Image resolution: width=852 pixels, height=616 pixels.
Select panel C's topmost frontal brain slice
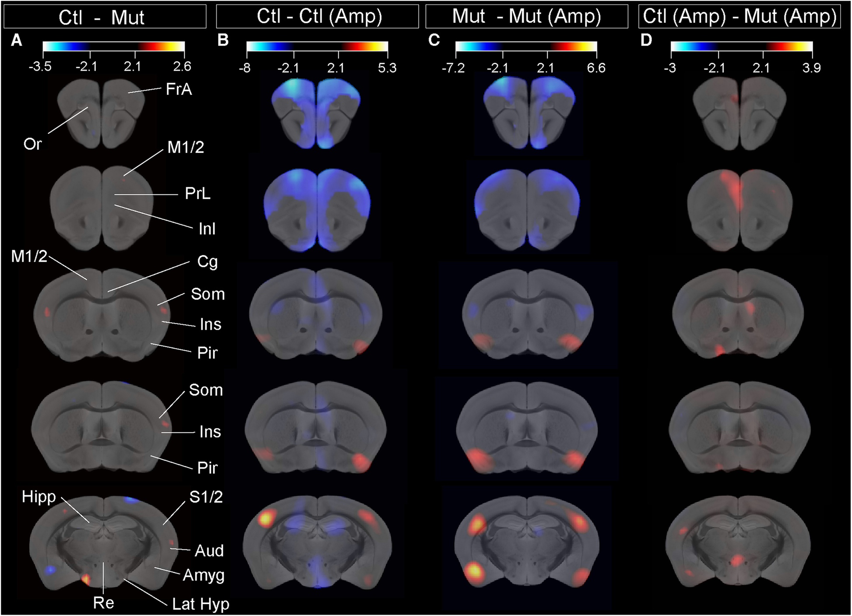click(528, 113)
